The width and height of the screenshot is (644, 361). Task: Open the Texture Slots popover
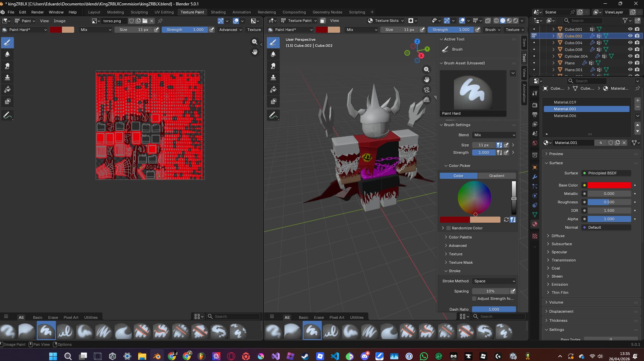(x=386, y=21)
